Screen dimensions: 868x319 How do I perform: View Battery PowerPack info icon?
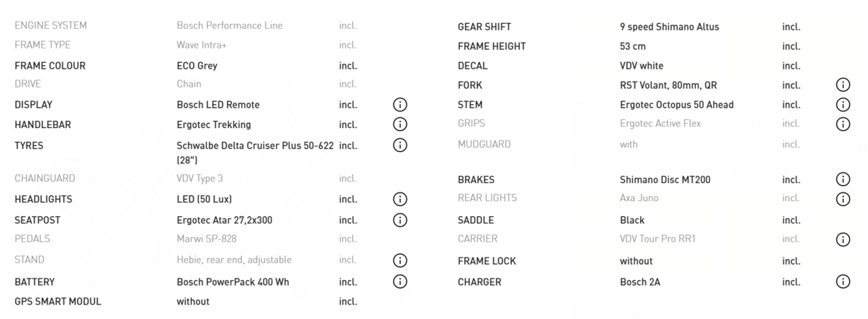pos(400,281)
